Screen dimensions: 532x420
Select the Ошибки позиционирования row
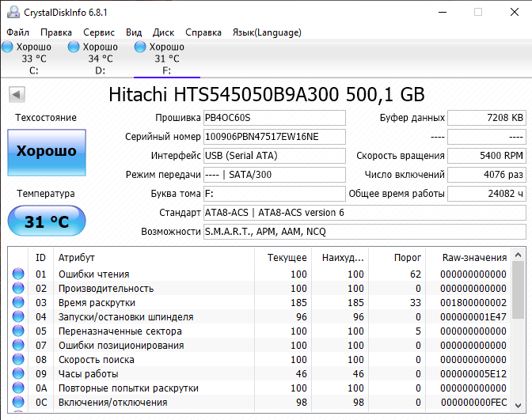260,345
